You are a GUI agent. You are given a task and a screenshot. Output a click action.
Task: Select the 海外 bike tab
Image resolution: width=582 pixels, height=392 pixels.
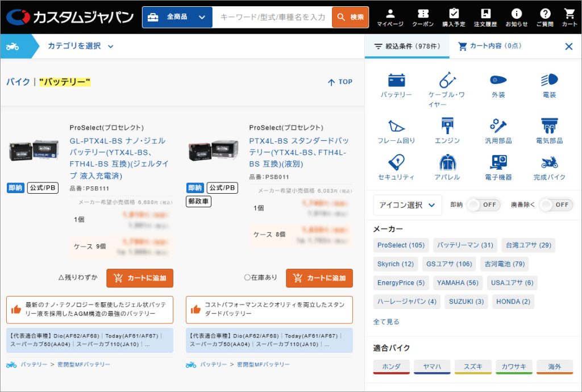[x=555, y=366]
